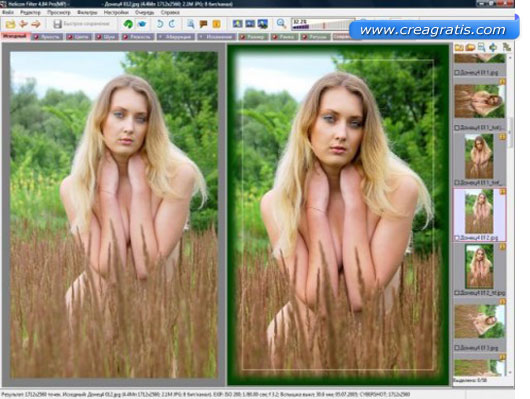Image resolution: width=530 pixels, height=399 pixels.
Task: Click the open folder icon in main toolbar
Action: tap(10, 24)
